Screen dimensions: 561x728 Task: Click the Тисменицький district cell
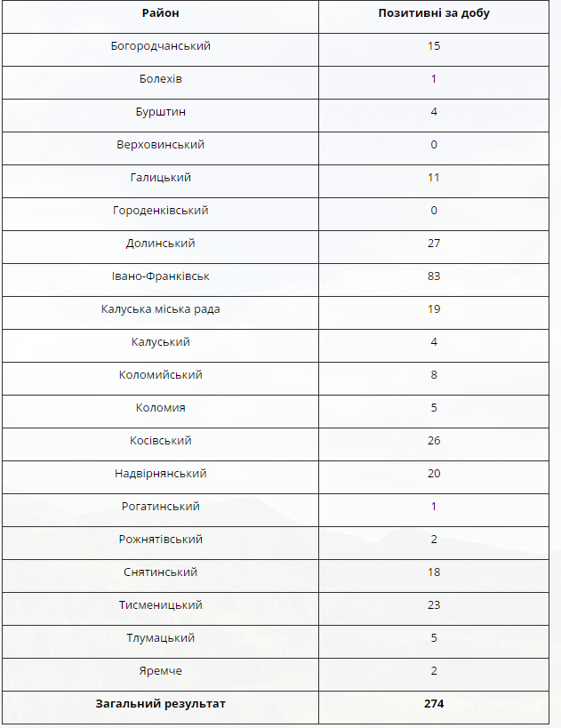(161, 605)
